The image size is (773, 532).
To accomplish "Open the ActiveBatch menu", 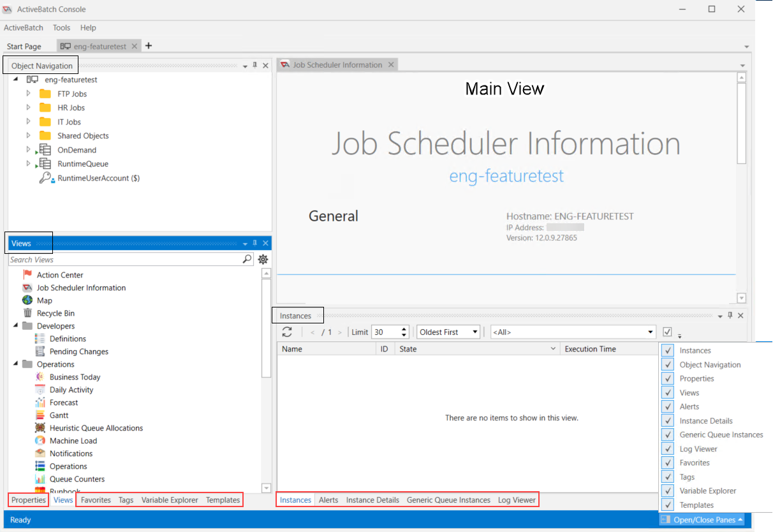I will (x=24, y=27).
